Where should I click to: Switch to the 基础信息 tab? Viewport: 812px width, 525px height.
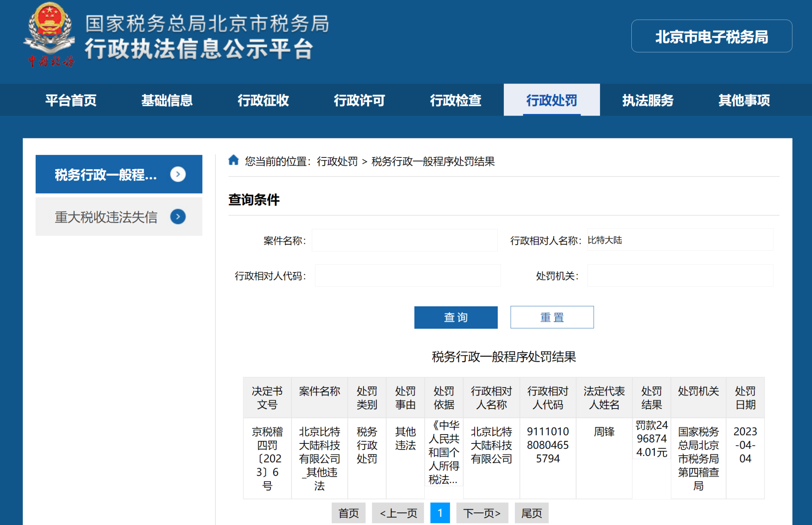click(x=167, y=100)
